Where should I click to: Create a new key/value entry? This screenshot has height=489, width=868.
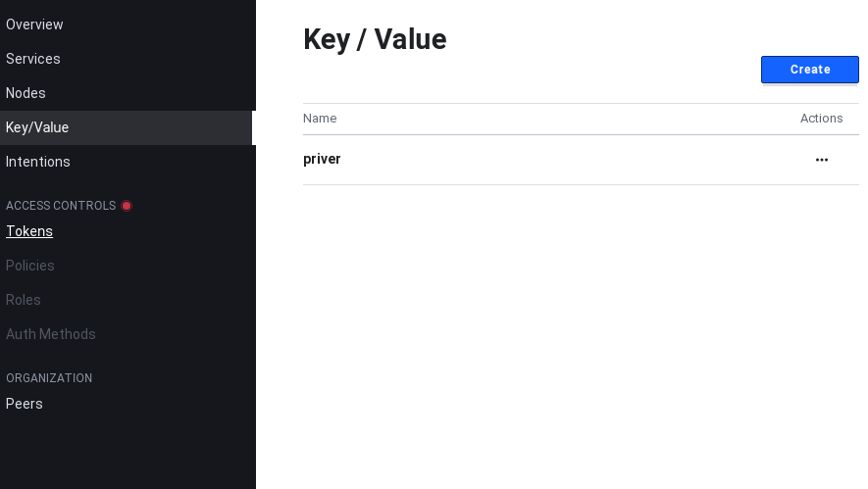pyautogui.click(x=810, y=70)
